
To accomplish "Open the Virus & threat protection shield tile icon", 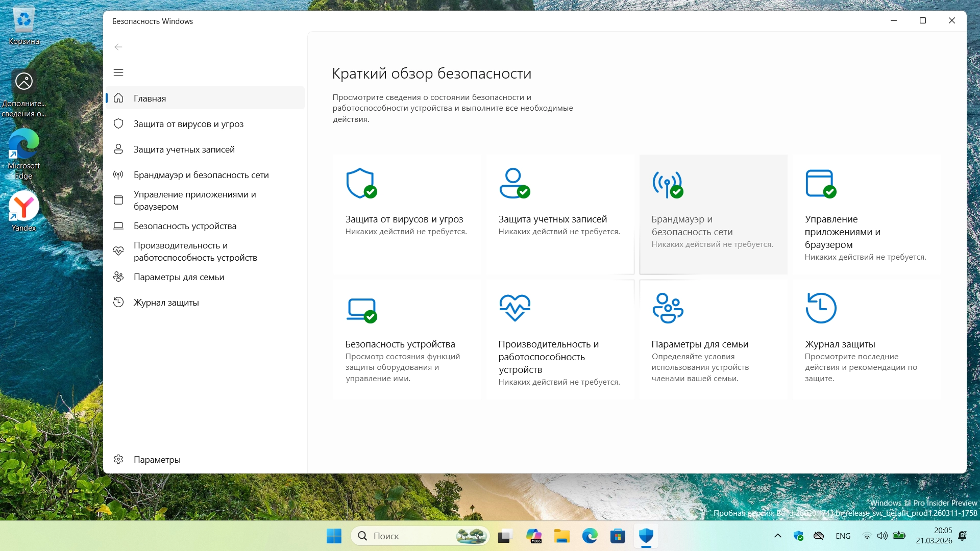I will pyautogui.click(x=361, y=183).
